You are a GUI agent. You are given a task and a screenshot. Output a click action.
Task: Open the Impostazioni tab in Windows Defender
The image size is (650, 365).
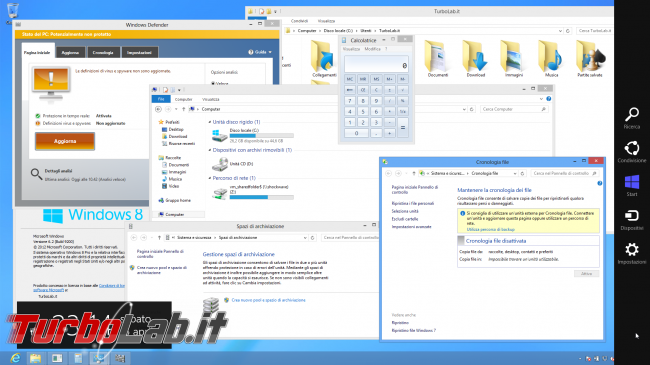click(139, 52)
